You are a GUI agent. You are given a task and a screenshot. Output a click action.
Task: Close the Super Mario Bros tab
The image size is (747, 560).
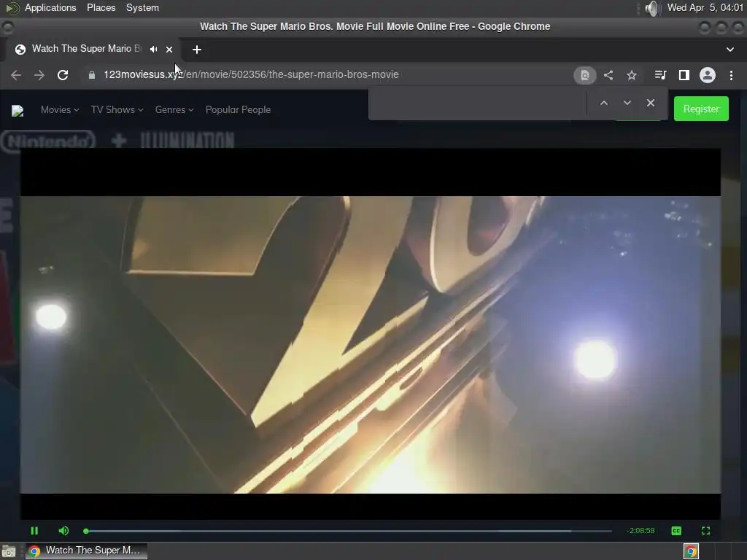click(x=169, y=50)
